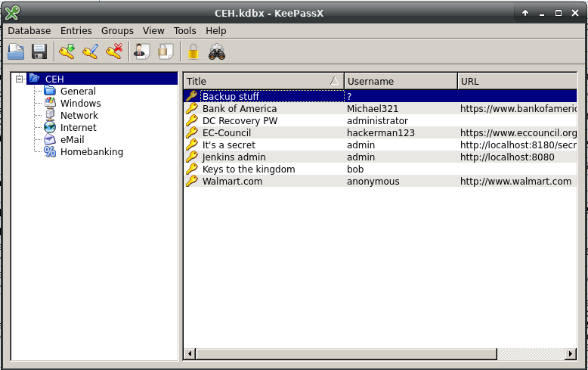The width and height of the screenshot is (588, 370).
Task: Copy password to clipboard toolbar icon
Action: point(165,51)
